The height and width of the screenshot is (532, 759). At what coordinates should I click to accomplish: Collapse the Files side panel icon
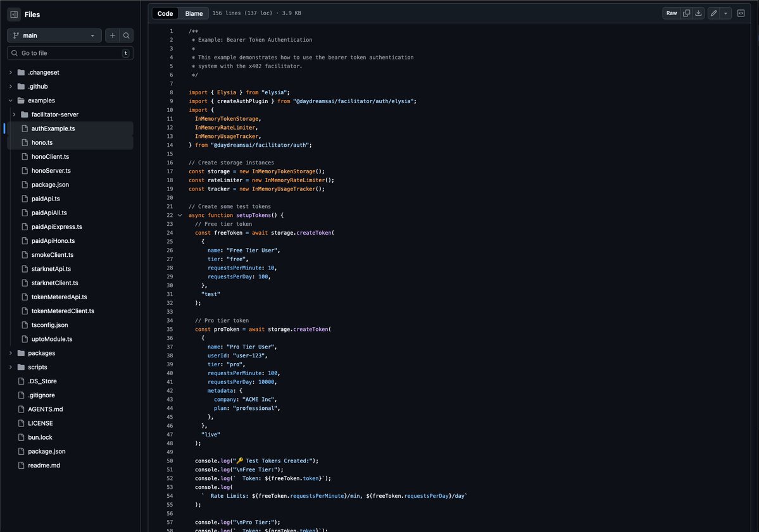[x=14, y=15]
